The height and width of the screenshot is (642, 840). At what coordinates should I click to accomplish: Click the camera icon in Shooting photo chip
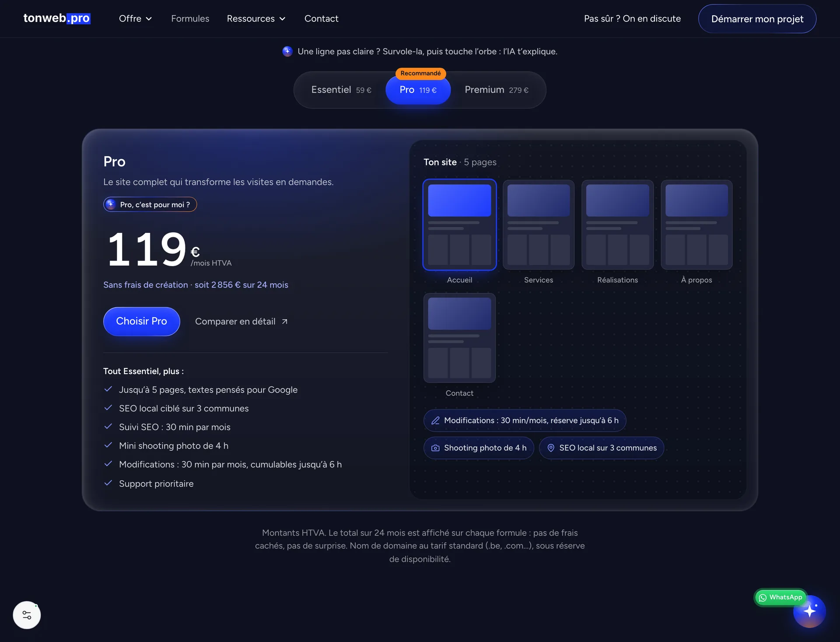click(435, 448)
